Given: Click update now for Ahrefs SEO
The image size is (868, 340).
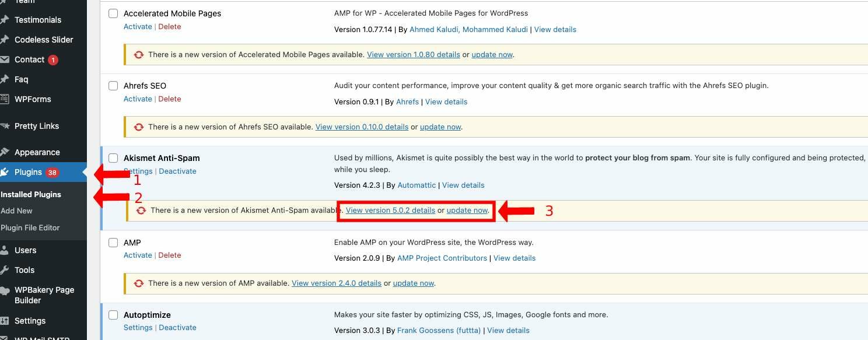Looking at the screenshot, I should (x=440, y=127).
